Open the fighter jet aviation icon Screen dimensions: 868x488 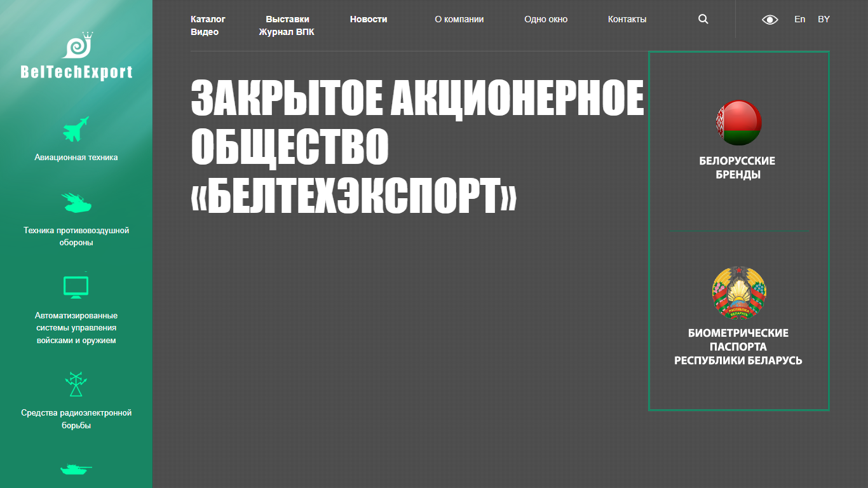(76, 129)
